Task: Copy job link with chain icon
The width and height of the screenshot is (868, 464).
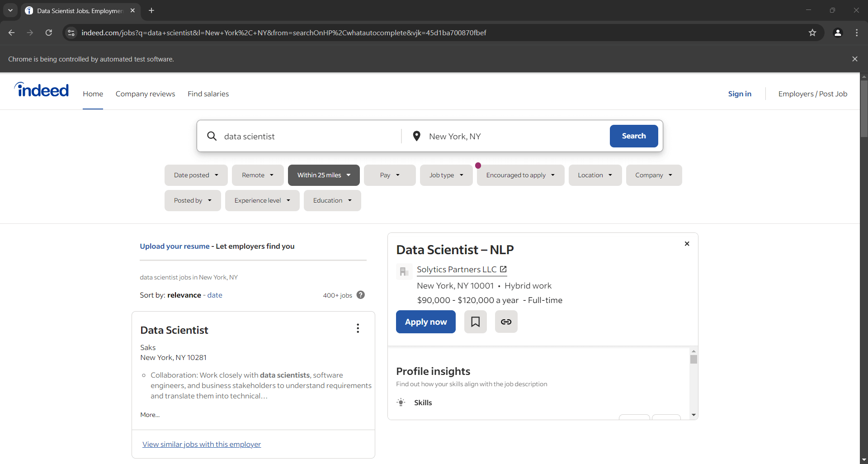Action: coord(506,322)
